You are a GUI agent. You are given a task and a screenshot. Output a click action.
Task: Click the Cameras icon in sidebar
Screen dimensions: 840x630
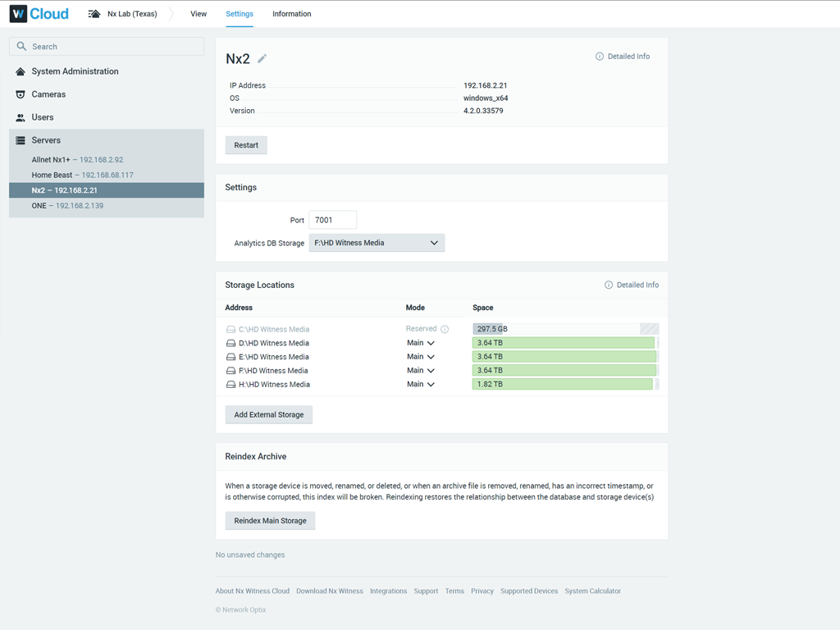[x=21, y=94]
